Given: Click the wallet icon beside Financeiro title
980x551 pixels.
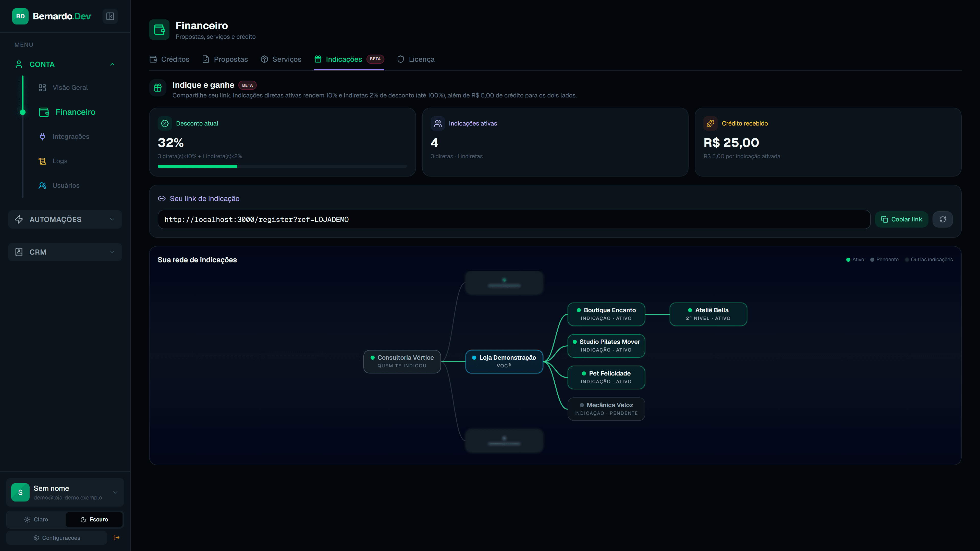Looking at the screenshot, I should (159, 30).
